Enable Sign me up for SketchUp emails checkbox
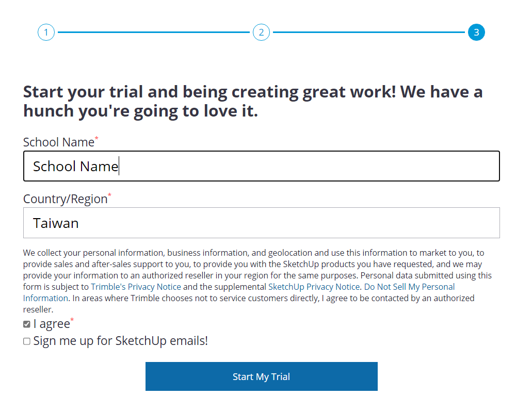Screen dimensions: 532x412 tap(27, 341)
